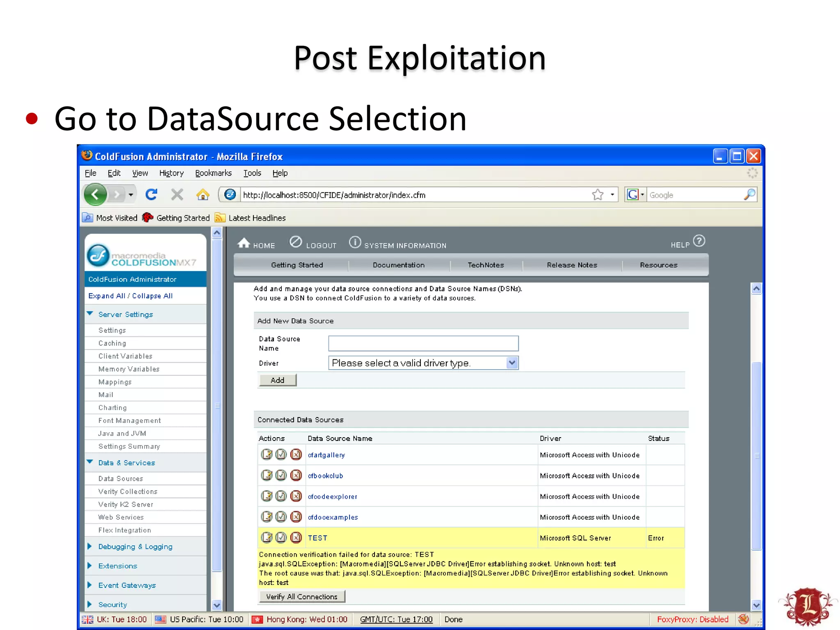Click FoxyProxy: Disabled status text
Screen dimensions: 840x630
(692, 619)
